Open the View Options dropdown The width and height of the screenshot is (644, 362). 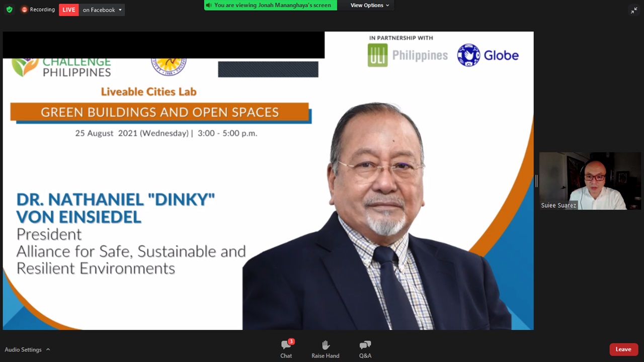click(x=370, y=5)
